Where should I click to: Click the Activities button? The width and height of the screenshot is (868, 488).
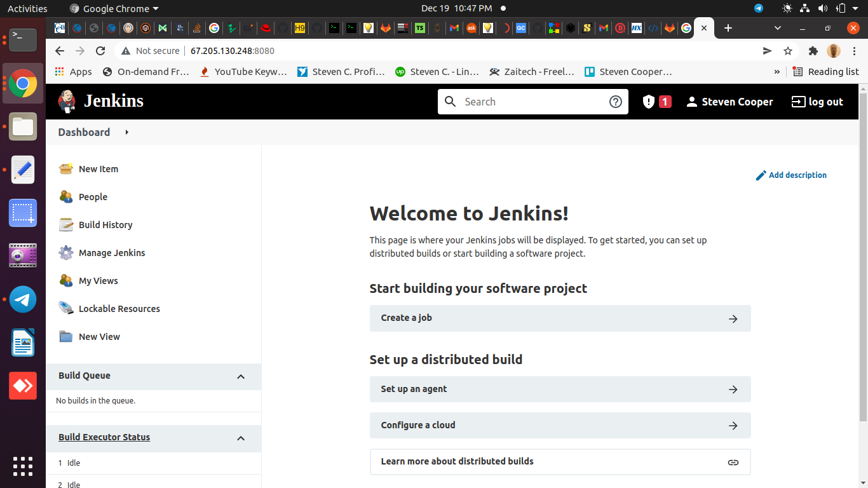(x=27, y=9)
